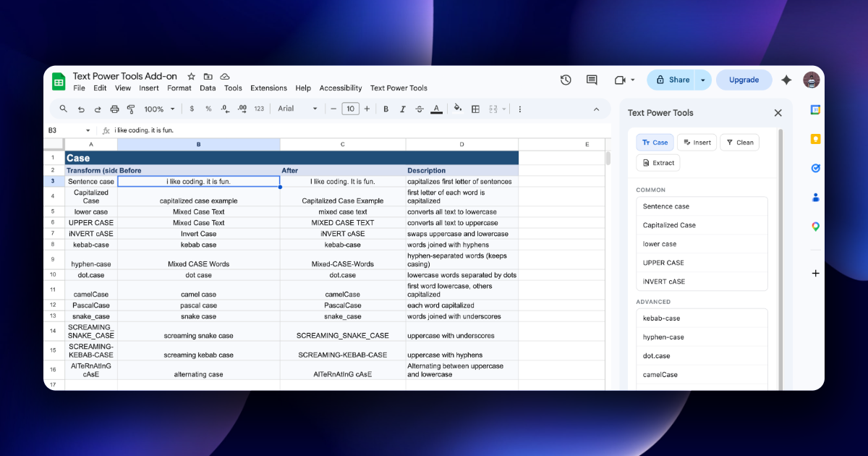This screenshot has width=868, height=456.
Task: Open the more number formats menu
Action: [259, 109]
